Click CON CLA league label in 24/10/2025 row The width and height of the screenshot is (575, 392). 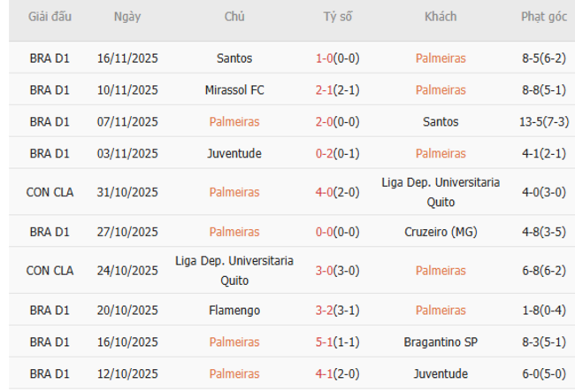pyautogui.click(x=50, y=271)
